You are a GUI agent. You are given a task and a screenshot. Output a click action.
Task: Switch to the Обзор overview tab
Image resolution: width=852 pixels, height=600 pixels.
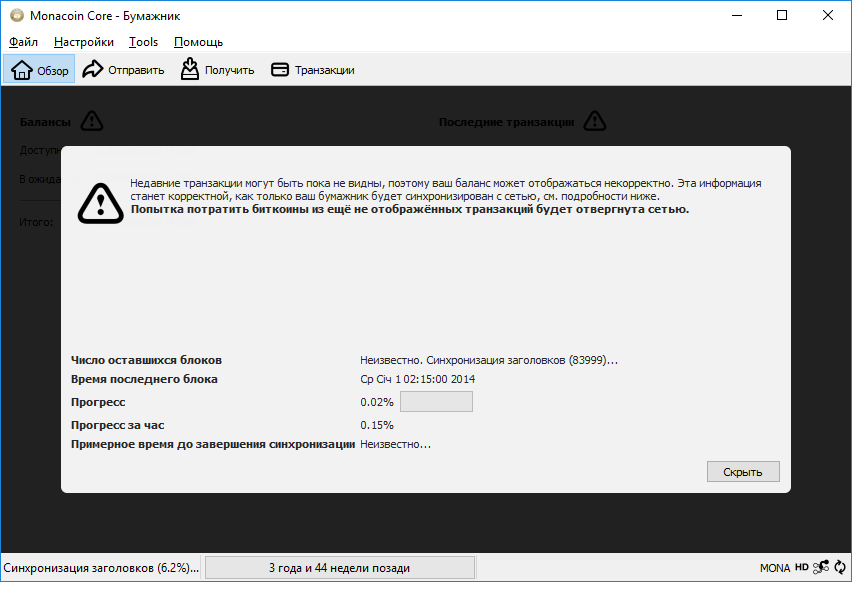(39, 70)
